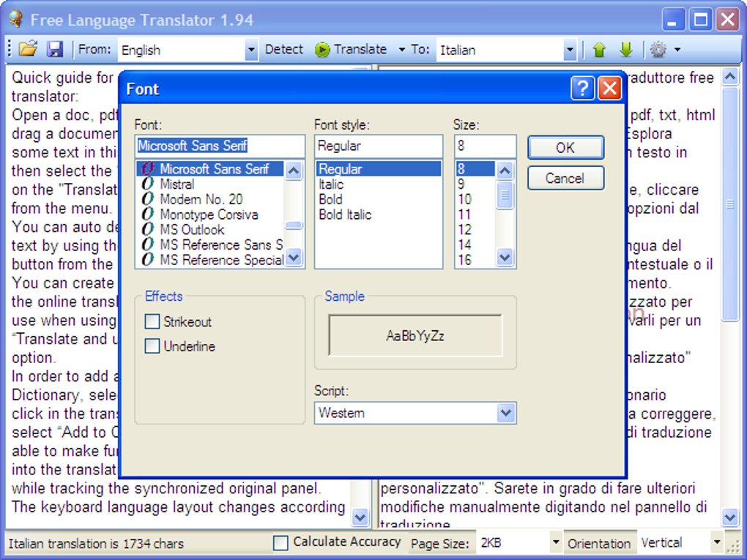Toggle the Underline effect checkbox
The image size is (747, 560).
pos(152,346)
